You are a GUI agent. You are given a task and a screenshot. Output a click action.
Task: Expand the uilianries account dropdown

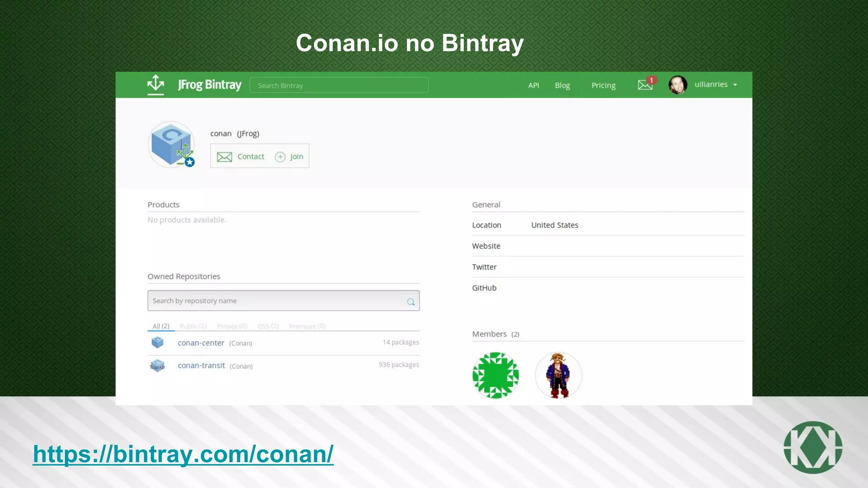tap(716, 84)
